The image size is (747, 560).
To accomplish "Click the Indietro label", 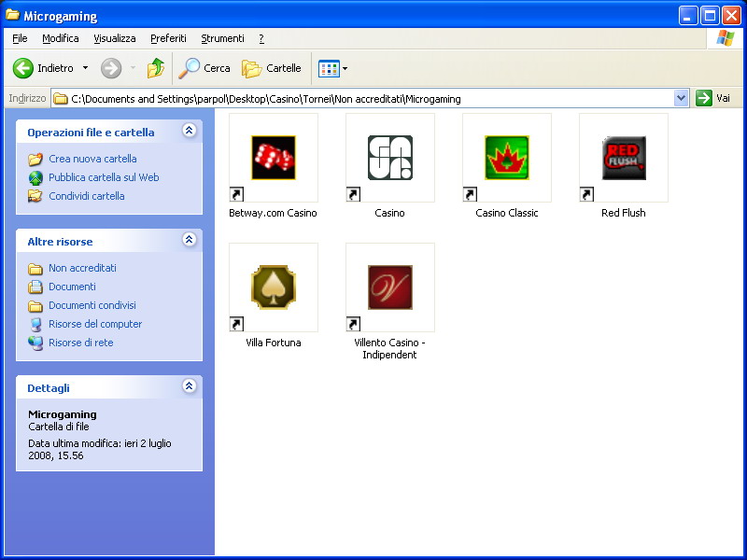I will click(55, 68).
